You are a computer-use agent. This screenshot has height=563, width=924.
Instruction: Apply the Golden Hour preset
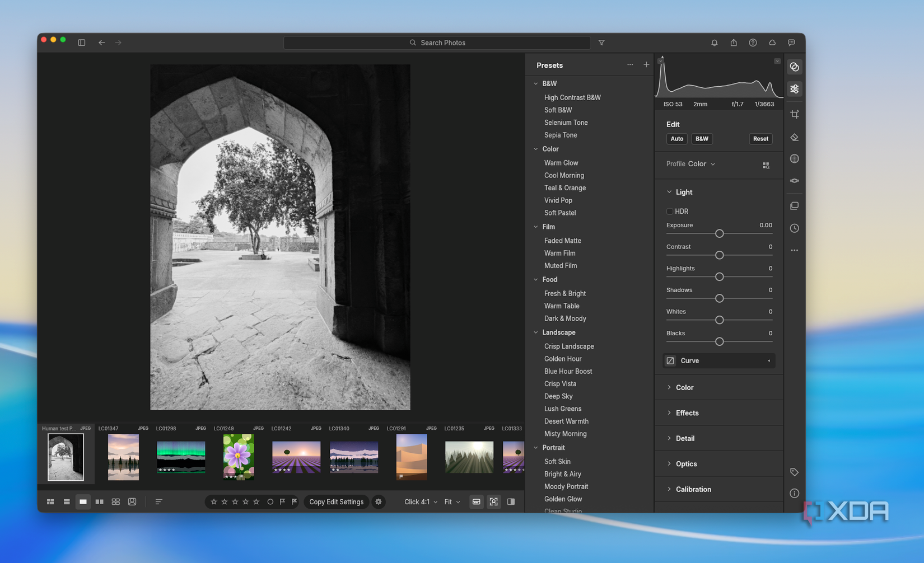[563, 359]
